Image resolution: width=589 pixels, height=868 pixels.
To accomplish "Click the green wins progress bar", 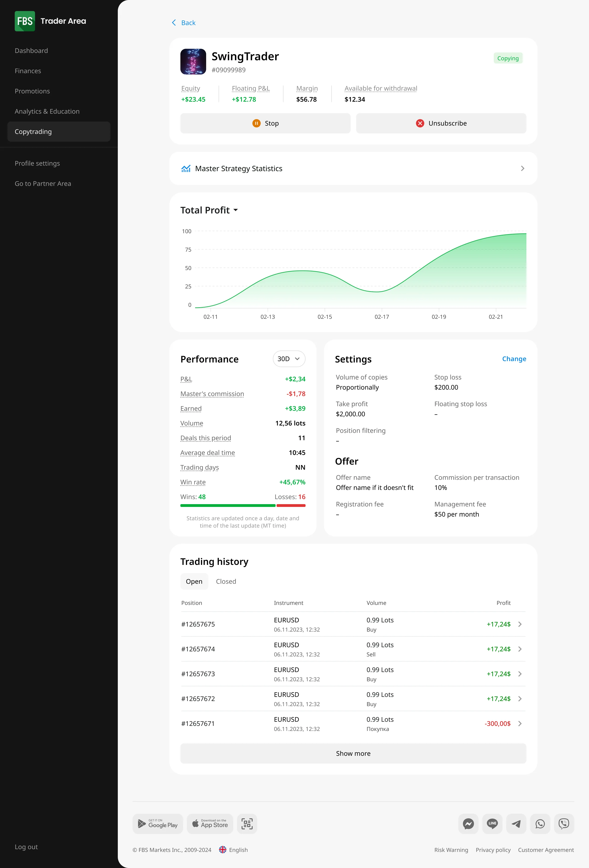I will [228, 505].
